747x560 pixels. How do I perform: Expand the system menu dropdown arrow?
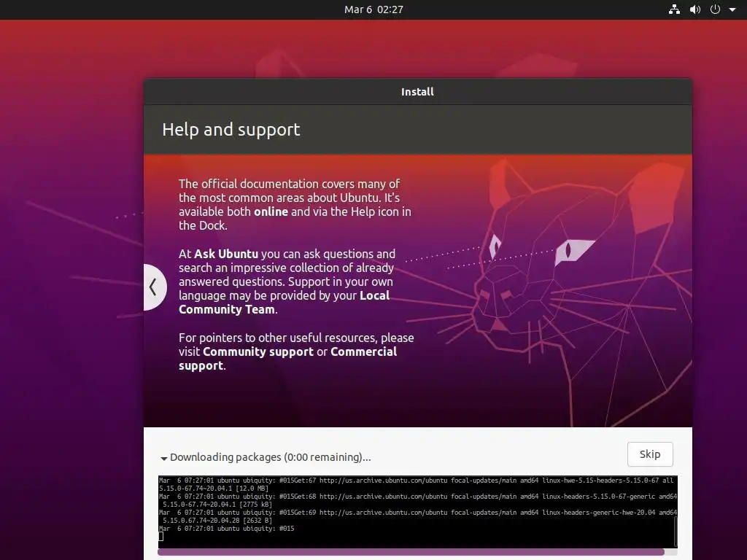tap(732, 9)
